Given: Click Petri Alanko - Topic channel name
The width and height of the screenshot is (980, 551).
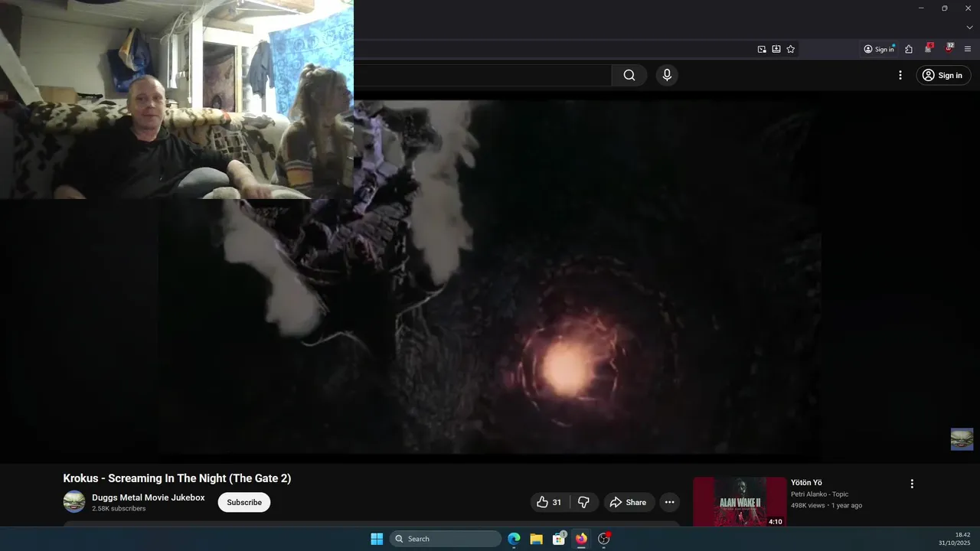Looking at the screenshot, I should pyautogui.click(x=819, y=494).
